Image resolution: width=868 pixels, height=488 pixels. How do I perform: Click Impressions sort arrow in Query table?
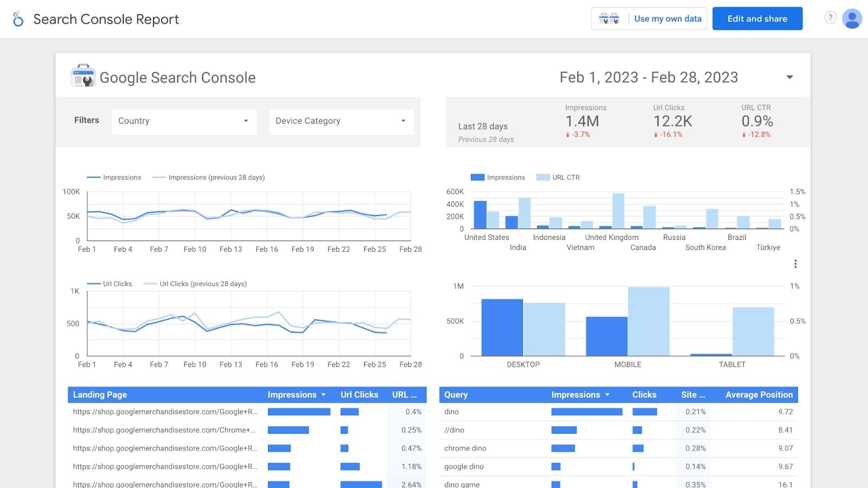[x=607, y=395]
